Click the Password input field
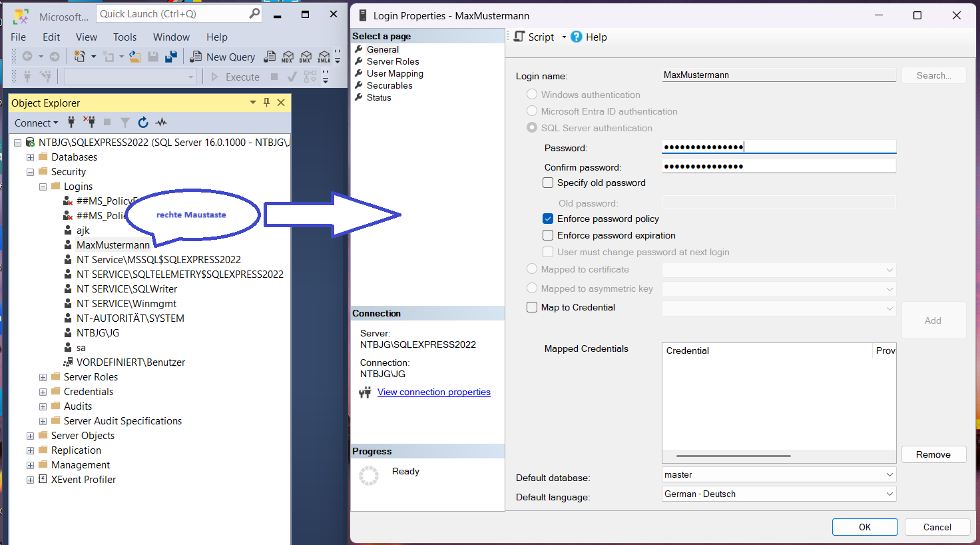Screen dimensions: 980x545 [x=779, y=147]
